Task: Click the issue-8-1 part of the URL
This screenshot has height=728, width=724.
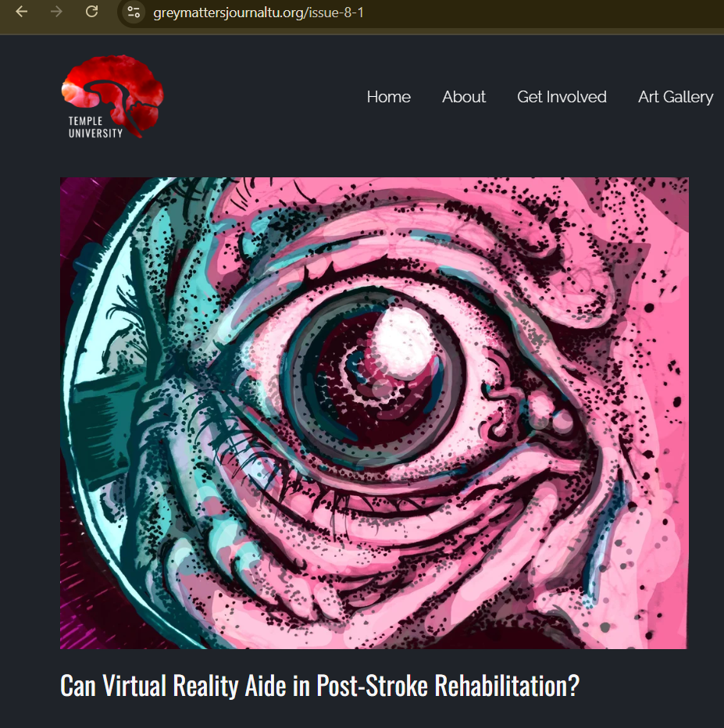Action: click(x=336, y=12)
